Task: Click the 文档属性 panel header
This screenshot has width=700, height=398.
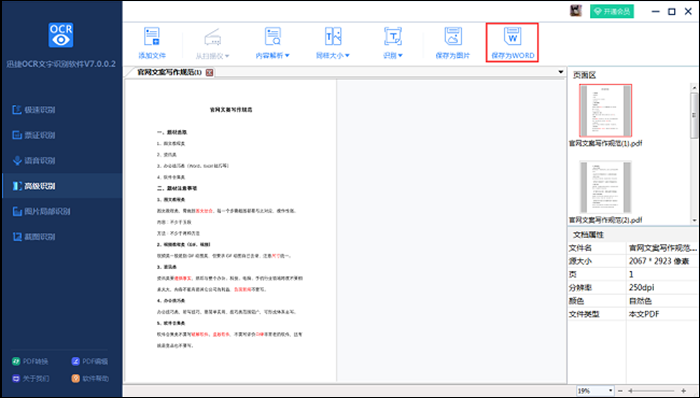Action: (x=588, y=235)
